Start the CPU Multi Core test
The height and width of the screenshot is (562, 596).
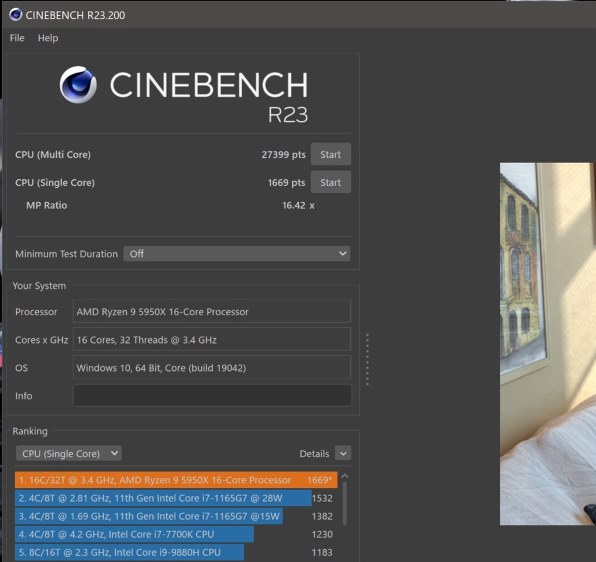[331, 154]
